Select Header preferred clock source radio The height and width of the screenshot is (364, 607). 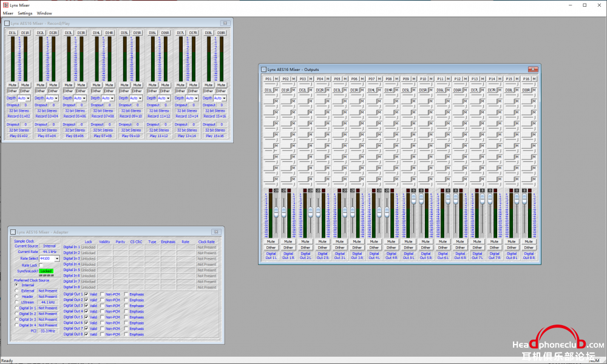pos(16,297)
